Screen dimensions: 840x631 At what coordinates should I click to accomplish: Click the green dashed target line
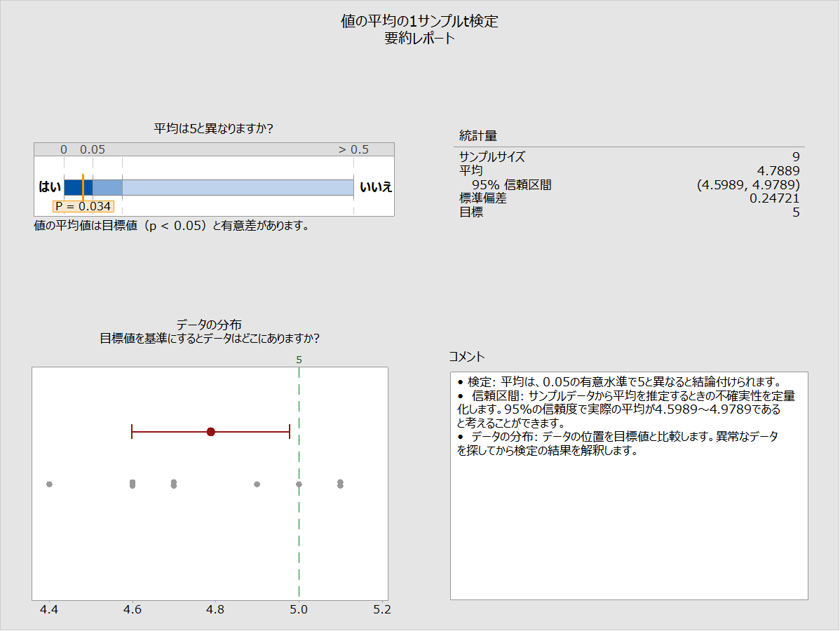click(x=299, y=484)
